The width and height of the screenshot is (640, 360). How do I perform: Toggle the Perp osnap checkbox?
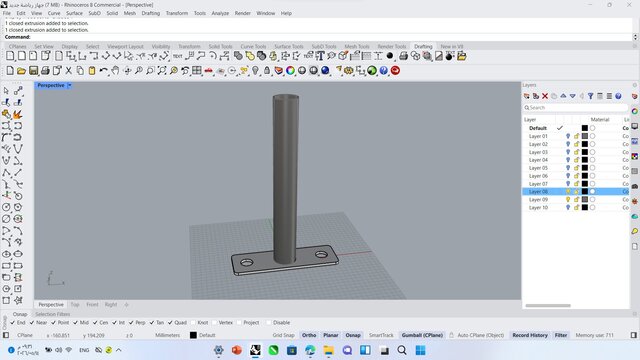pyautogui.click(x=131, y=322)
